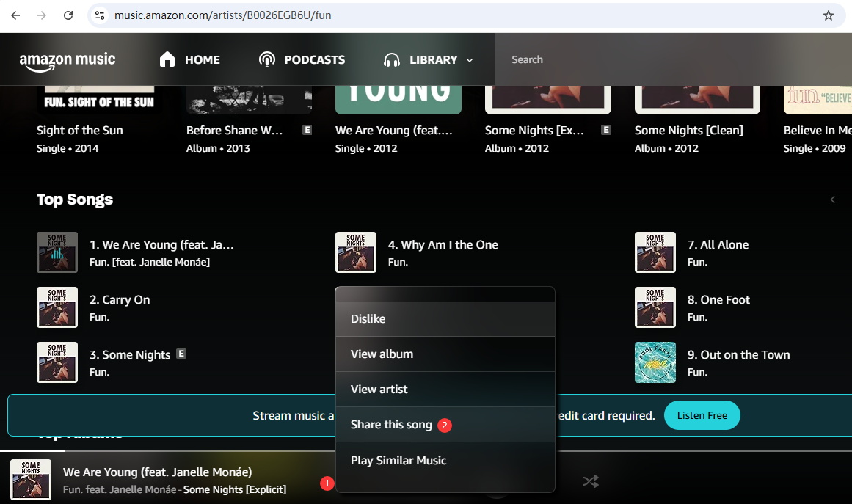The height and width of the screenshot is (504, 852).
Task: Select song 1. We Are Young title
Action: click(x=161, y=245)
